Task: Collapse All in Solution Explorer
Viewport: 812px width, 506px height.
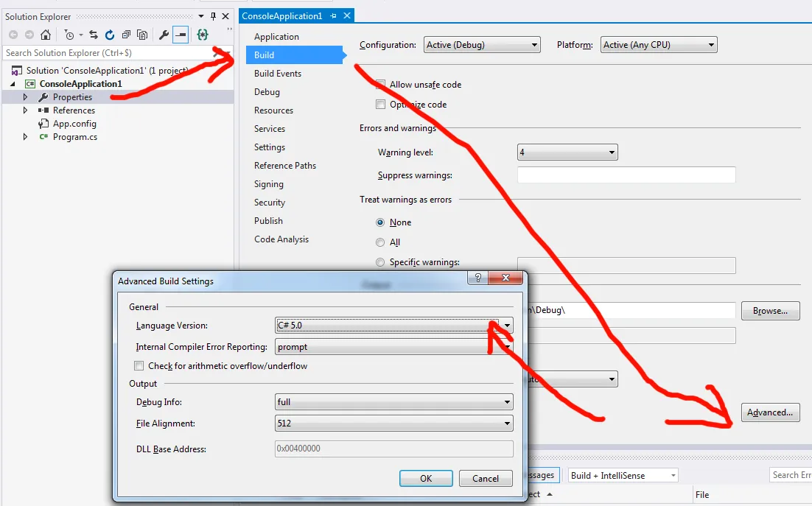Action: 126,35
